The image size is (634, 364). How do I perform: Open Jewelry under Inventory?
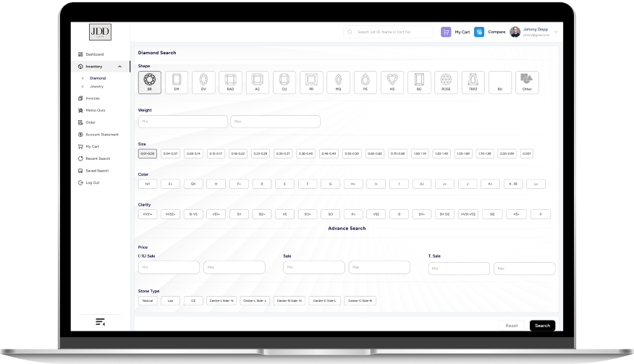tap(96, 86)
